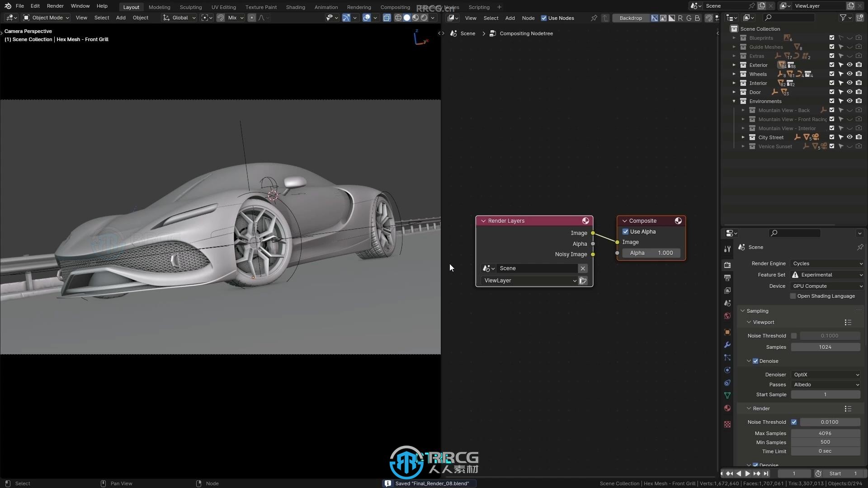Pin the Scene properties panel
The image size is (868, 488).
[x=860, y=247]
